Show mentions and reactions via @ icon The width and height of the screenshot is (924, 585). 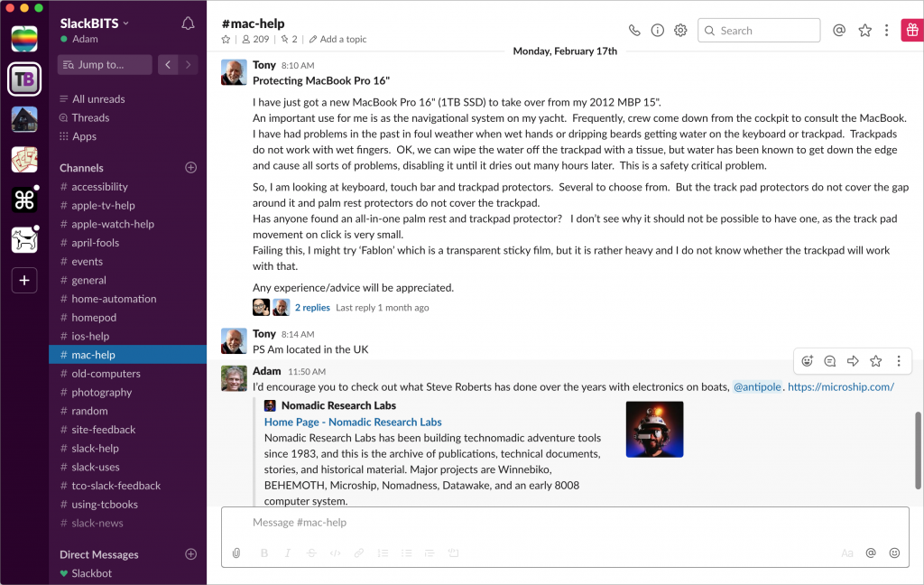click(x=838, y=29)
